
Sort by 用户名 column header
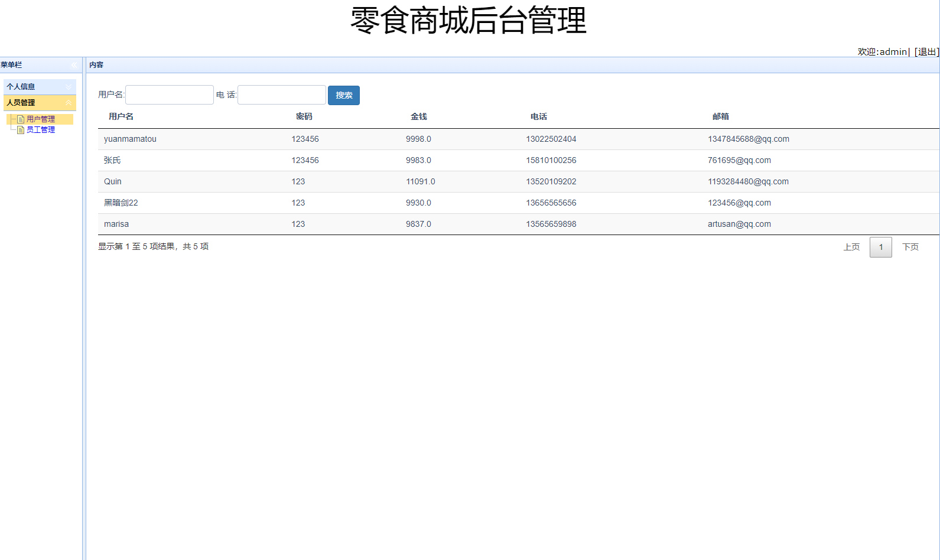pyautogui.click(x=121, y=116)
